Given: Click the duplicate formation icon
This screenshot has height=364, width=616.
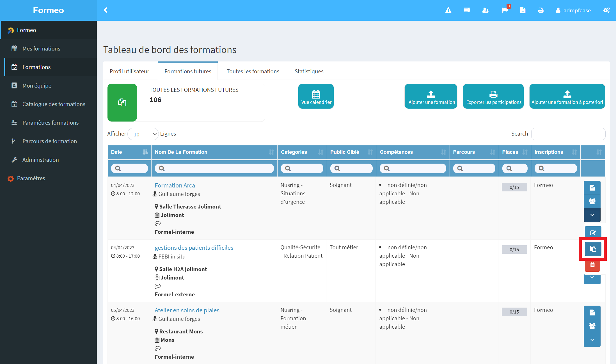Looking at the screenshot, I should [x=593, y=249].
